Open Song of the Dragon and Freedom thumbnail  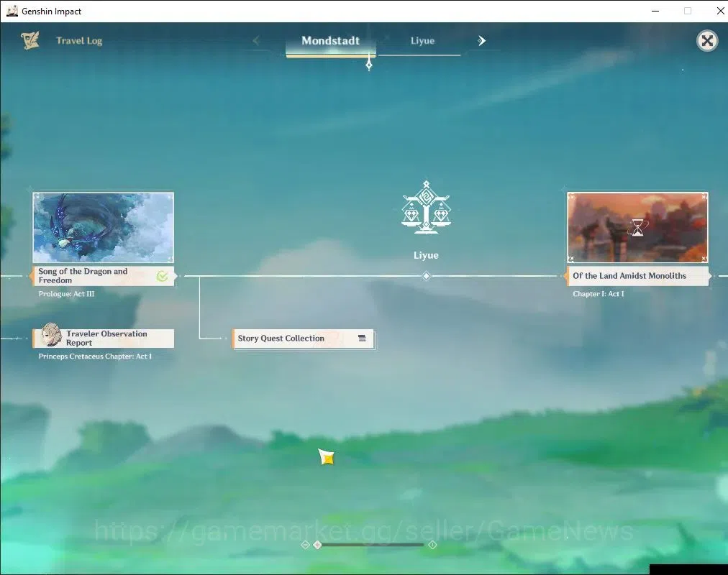[x=104, y=228]
